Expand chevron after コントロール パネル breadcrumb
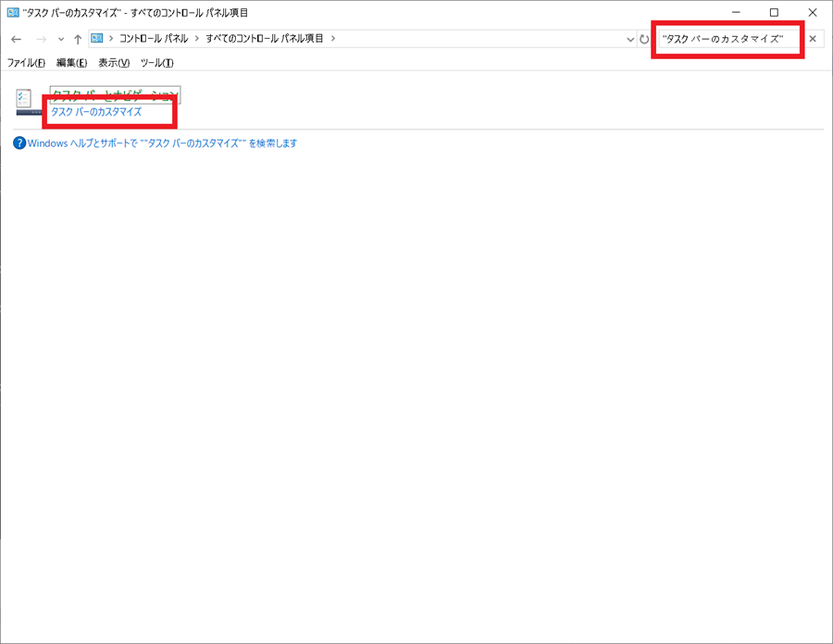 (x=197, y=39)
